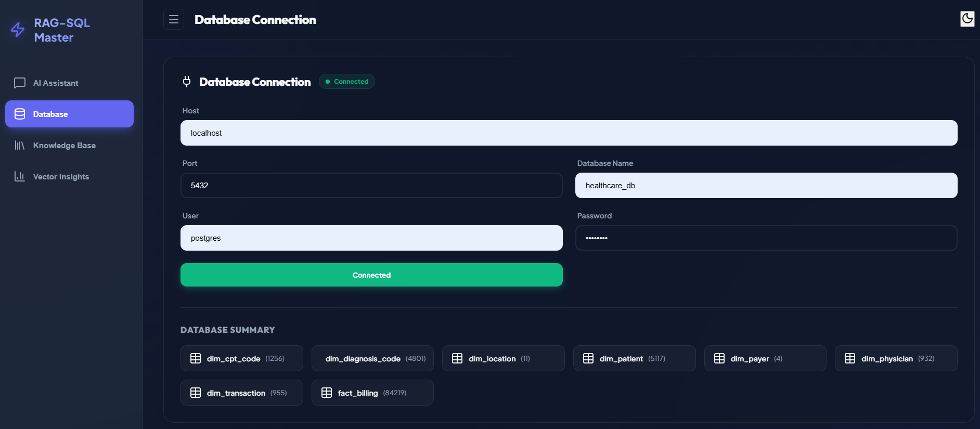Select Database in the sidebar
Viewport: 980px width, 429px height.
click(x=69, y=114)
